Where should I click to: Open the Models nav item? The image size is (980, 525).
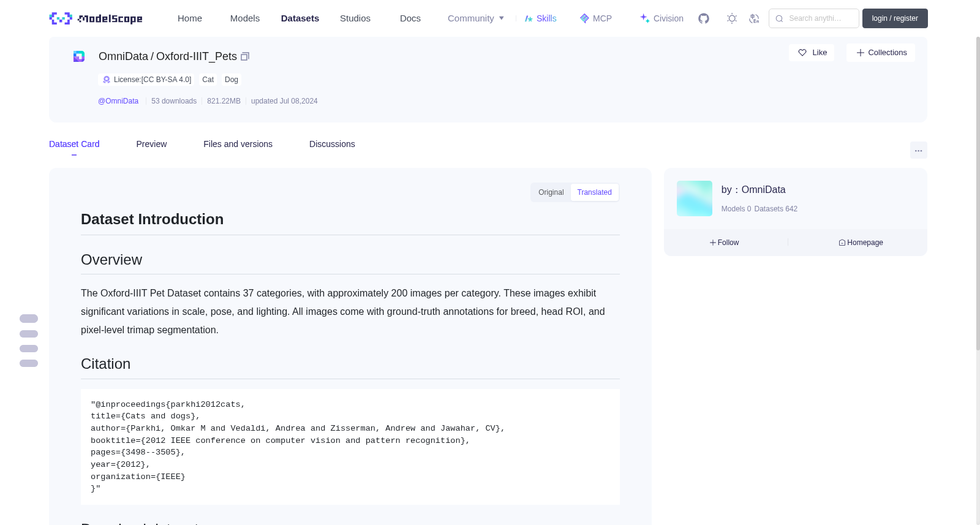point(245,18)
